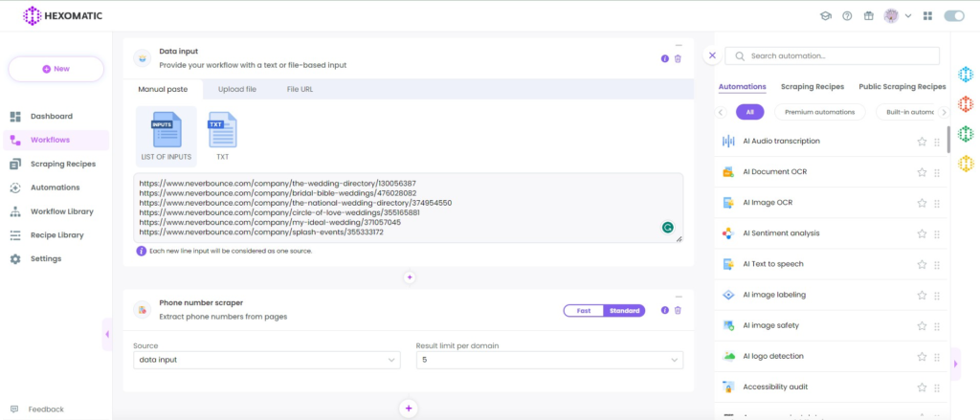Viewport: 980px width, 420px height.
Task: Select the LIST OF INPUTS file type
Action: click(167, 136)
